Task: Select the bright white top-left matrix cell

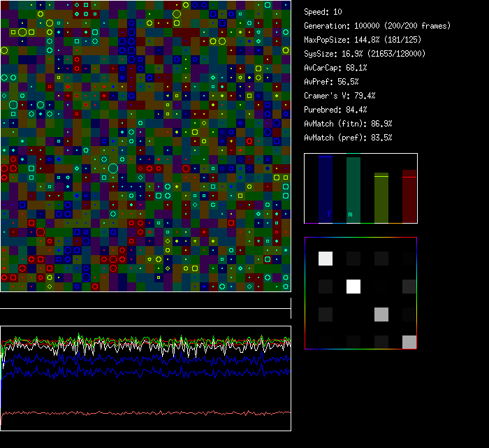Action: [326, 259]
